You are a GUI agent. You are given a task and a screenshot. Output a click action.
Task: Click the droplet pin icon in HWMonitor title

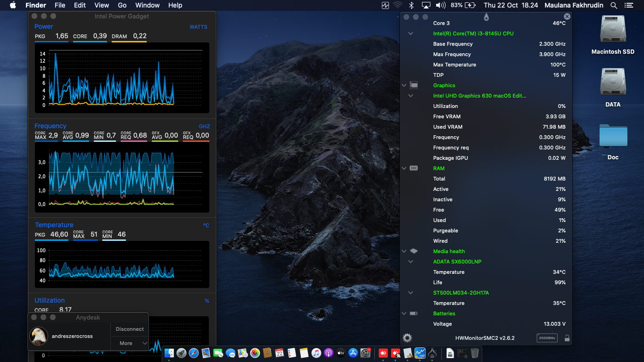coord(486,17)
